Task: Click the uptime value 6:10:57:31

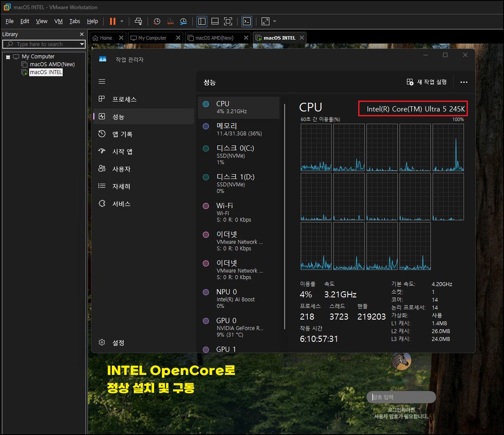Action: coord(319,339)
